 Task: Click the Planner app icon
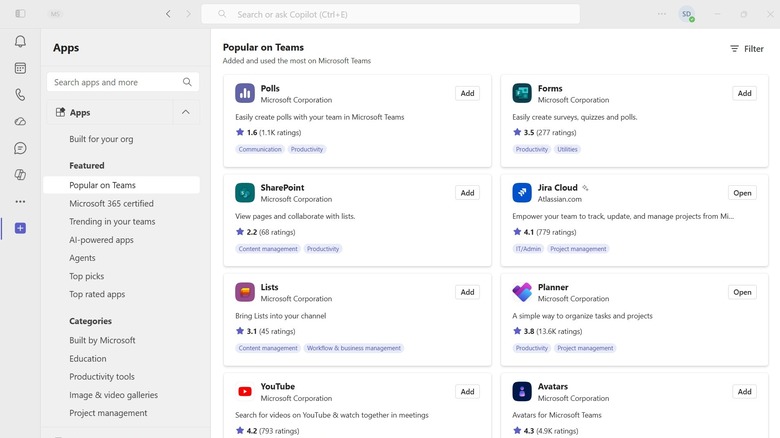(522, 292)
